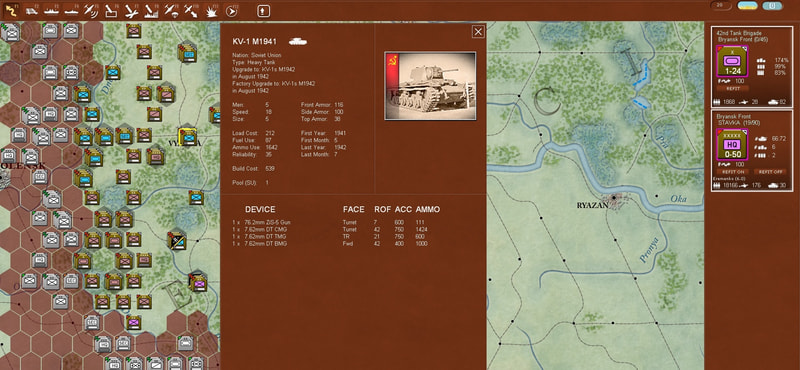Click the DEVICE column header
800x370 pixels.
click(260, 209)
